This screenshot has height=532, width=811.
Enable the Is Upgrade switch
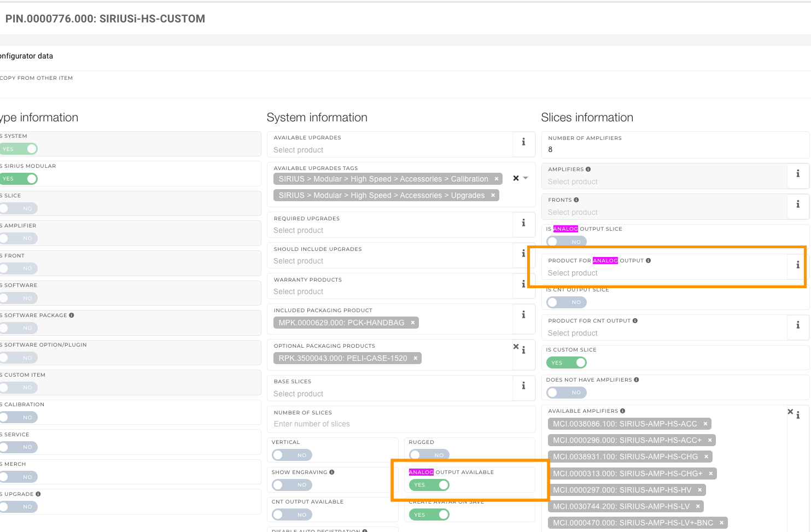point(19,507)
